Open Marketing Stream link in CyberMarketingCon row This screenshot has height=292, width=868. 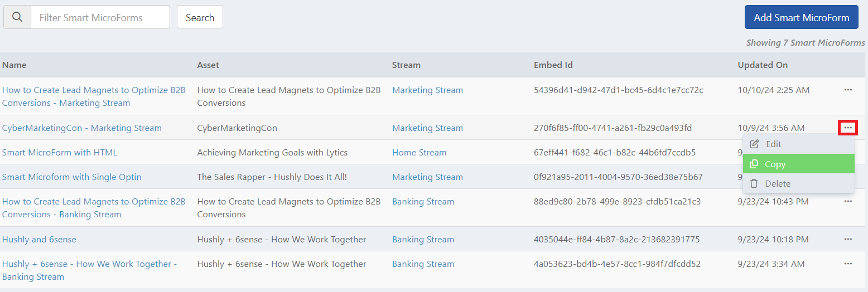427,128
